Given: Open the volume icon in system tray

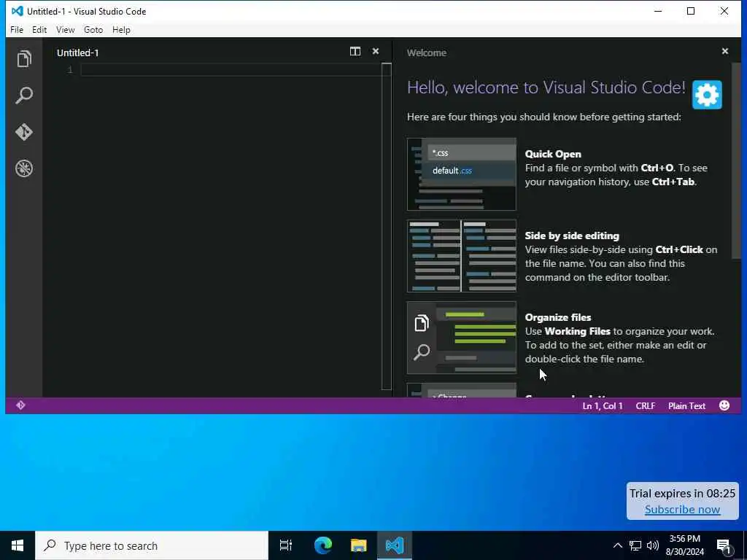Looking at the screenshot, I should [653, 545].
